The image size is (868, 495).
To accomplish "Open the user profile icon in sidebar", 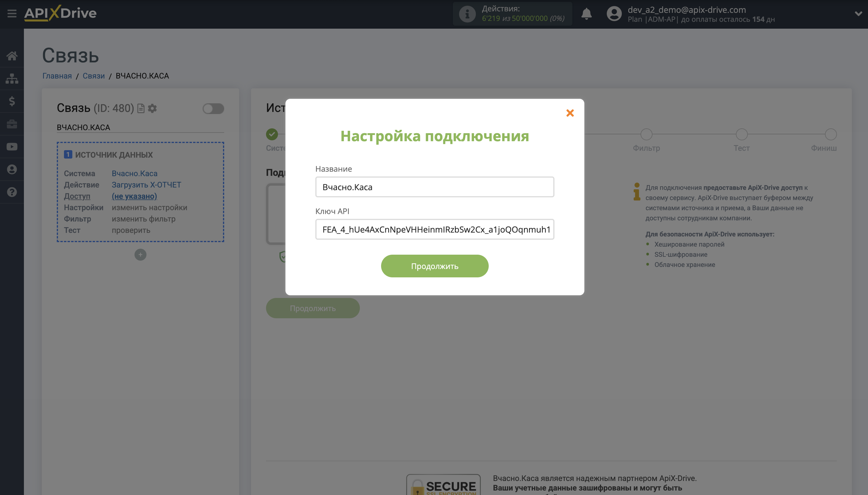I will pyautogui.click(x=12, y=169).
